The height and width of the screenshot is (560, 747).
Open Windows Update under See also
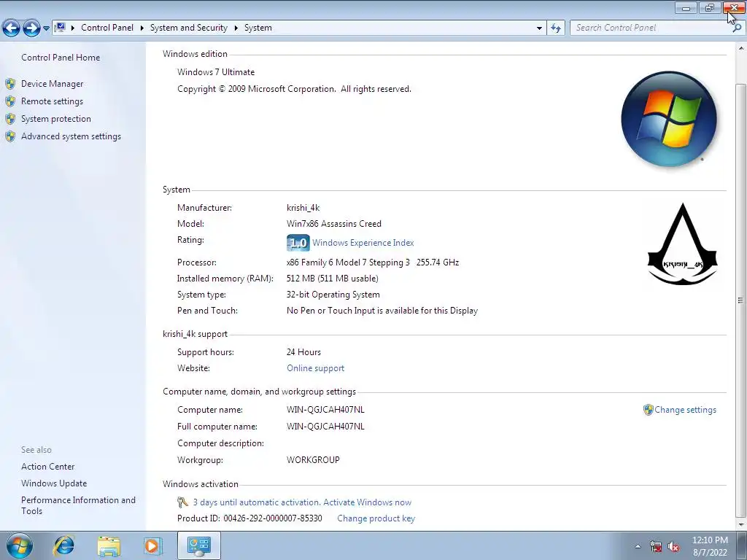[54, 483]
